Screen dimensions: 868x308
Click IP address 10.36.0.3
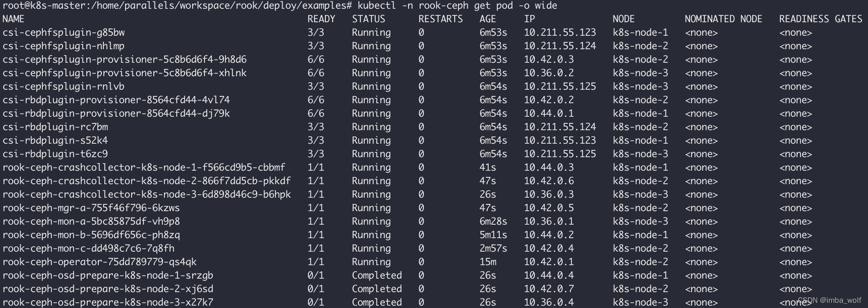(x=549, y=194)
